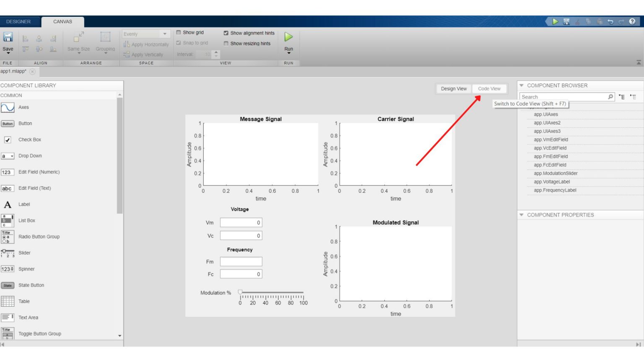
Task: Select the Axes component in the Component Library
Action: point(23,107)
